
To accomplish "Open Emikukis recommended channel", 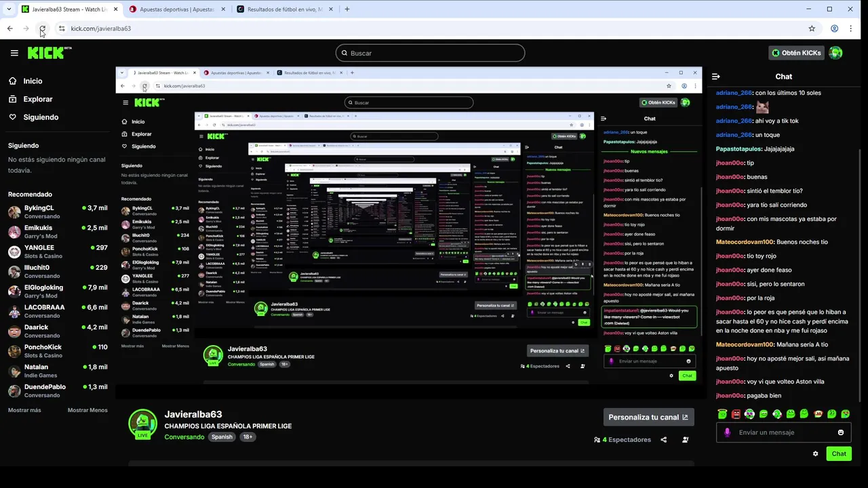I will coord(58,232).
